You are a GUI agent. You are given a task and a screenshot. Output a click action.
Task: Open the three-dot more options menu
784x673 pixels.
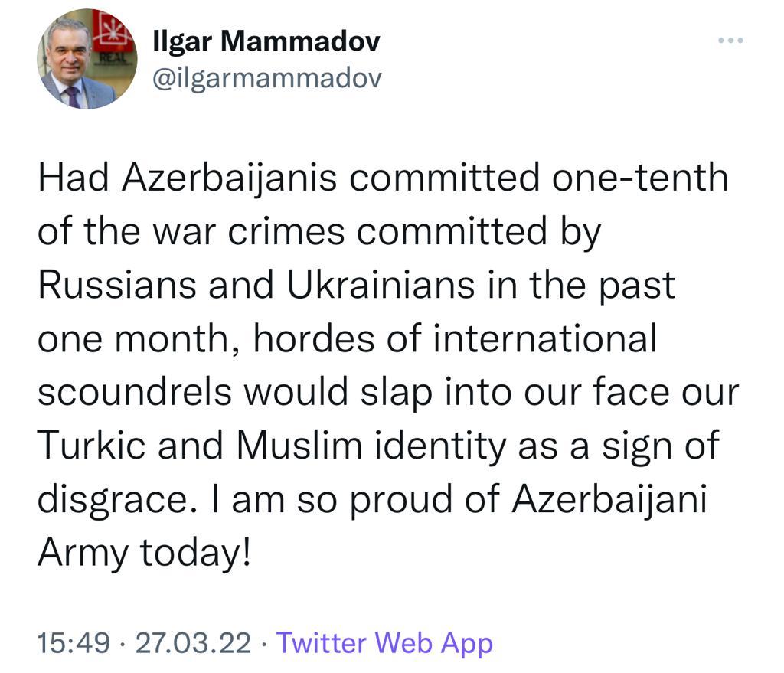(x=730, y=40)
